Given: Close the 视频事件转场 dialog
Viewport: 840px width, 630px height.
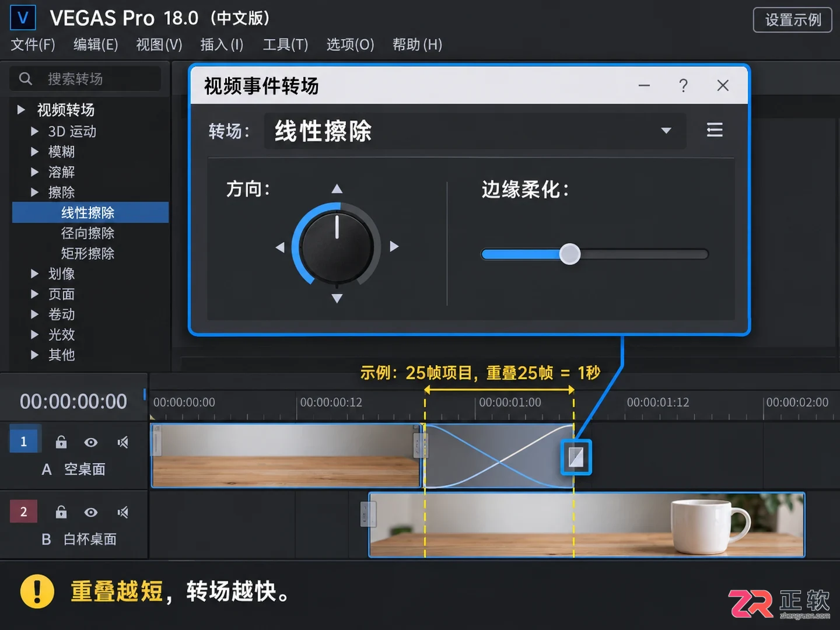Looking at the screenshot, I should (723, 86).
